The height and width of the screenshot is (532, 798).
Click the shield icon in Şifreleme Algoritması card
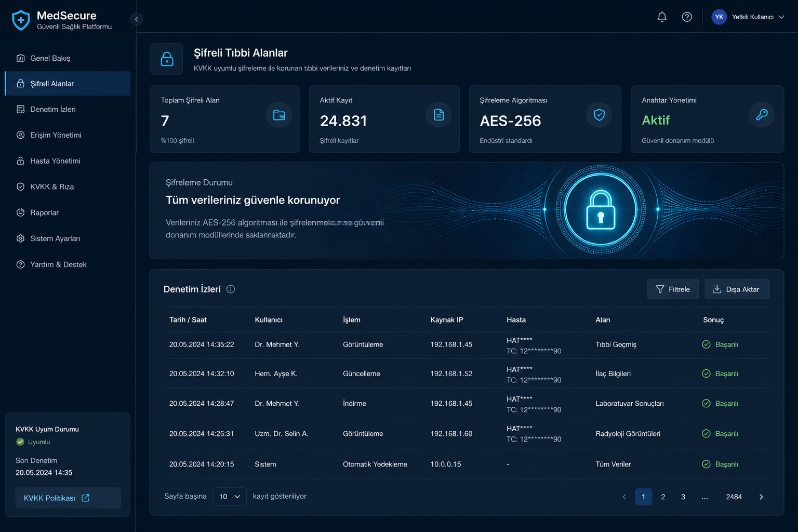599,115
